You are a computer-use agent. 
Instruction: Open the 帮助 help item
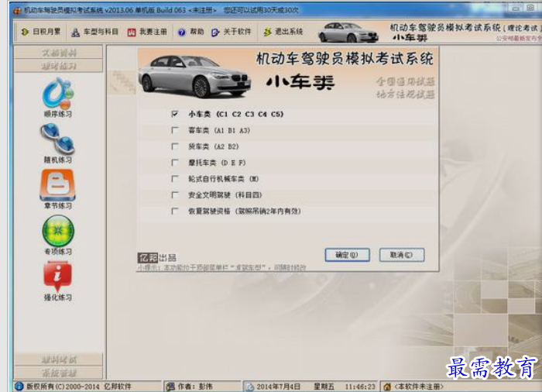(x=190, y=32)
